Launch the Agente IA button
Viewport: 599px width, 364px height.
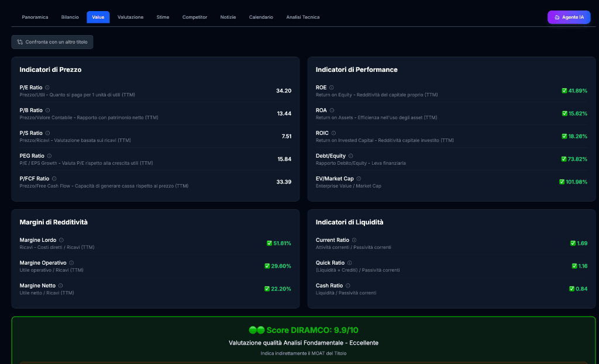tap(569, 17)
